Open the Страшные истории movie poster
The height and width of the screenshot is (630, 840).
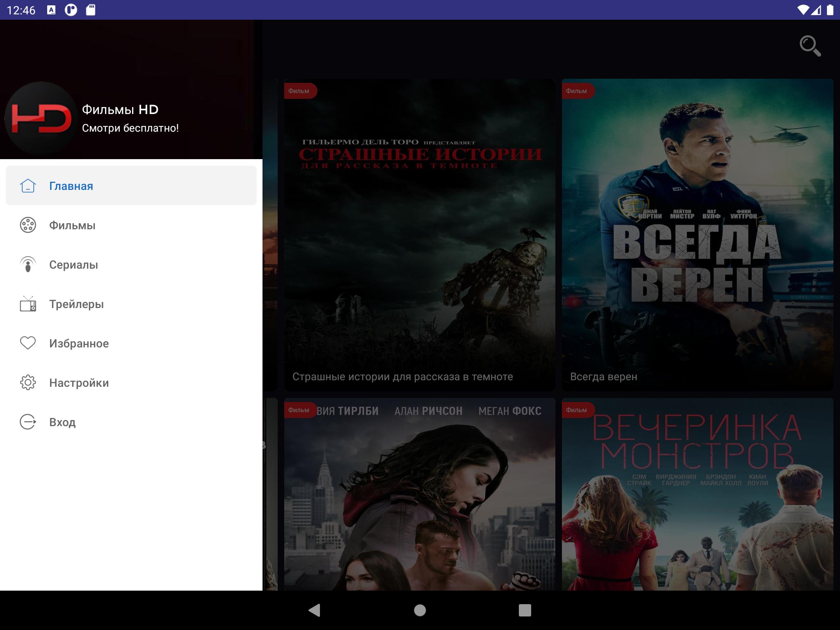click(420, 235)
